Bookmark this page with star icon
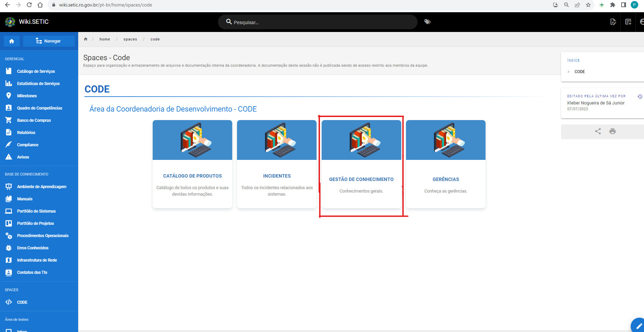 [588, 5]
